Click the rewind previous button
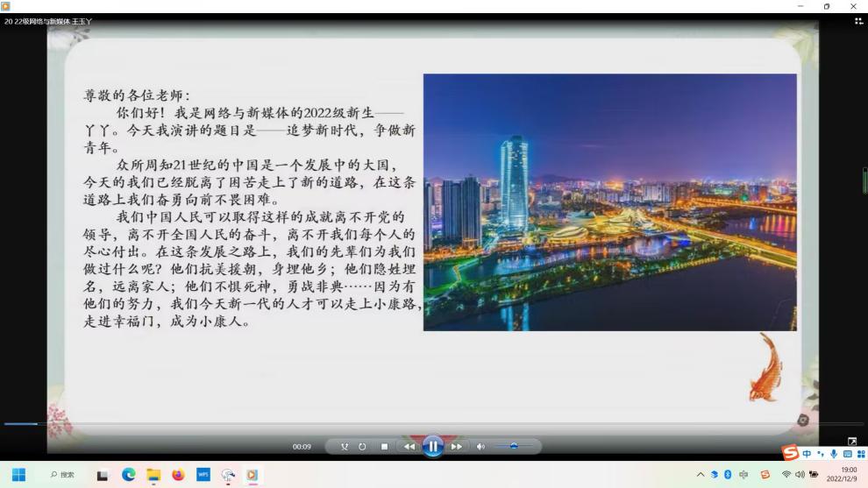Image resolution: width=868 pixels, height=488 pixels. point(409,447)
